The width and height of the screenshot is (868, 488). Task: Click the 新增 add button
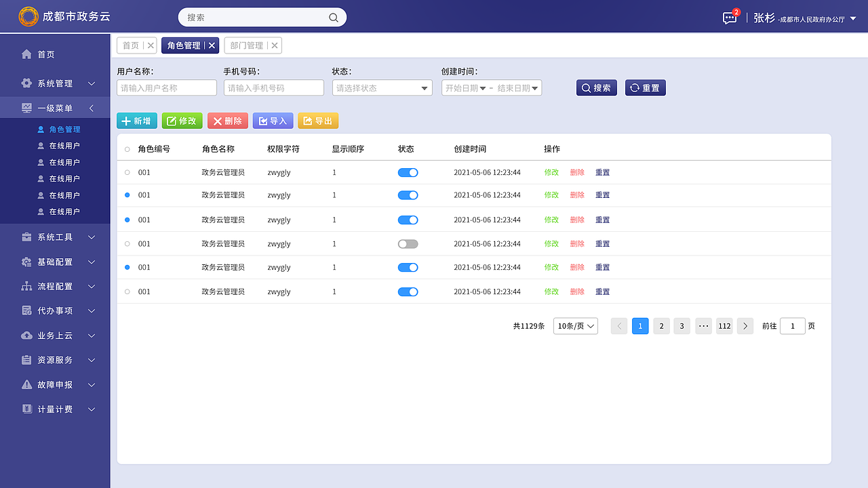pos(136,120)
